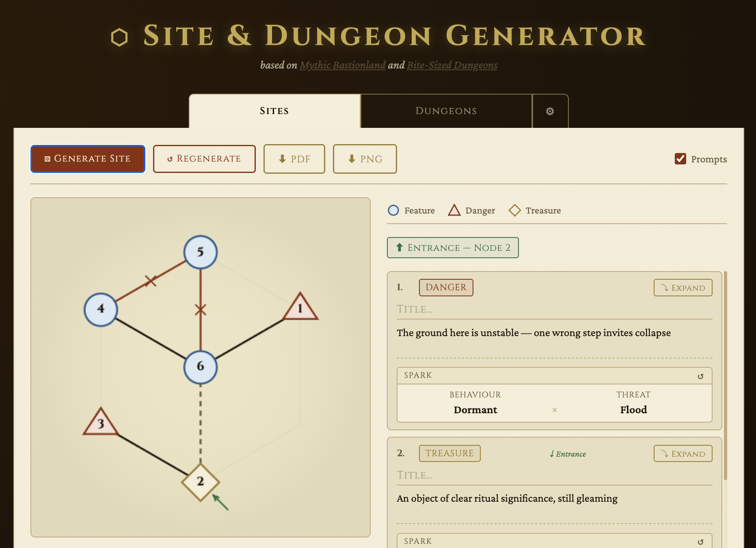Click the 'Flood' threat value

click(x=633, y=410)
